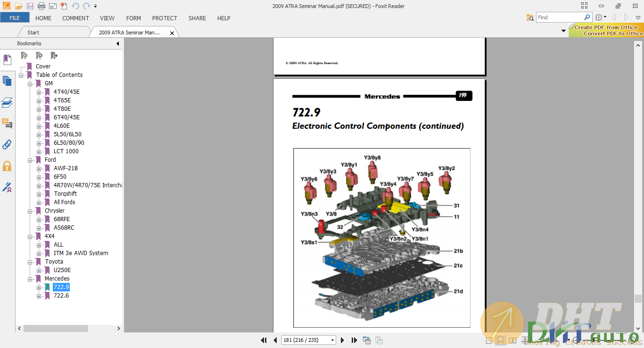The width and height of the screenshot is (644, 348).
Task: Jump to the LCT 1000 bookmark
Action: (x=66, y=151)
